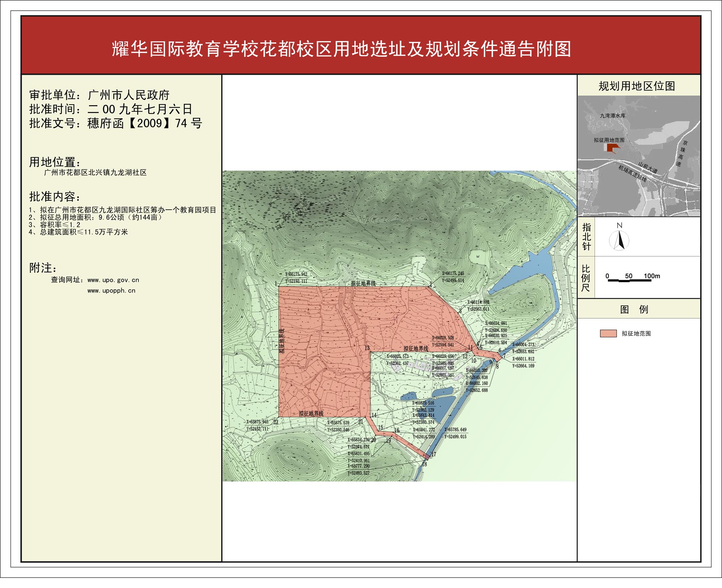722x588 pixels.
Task: Click the north arrow compass icon
Action: 619,241
